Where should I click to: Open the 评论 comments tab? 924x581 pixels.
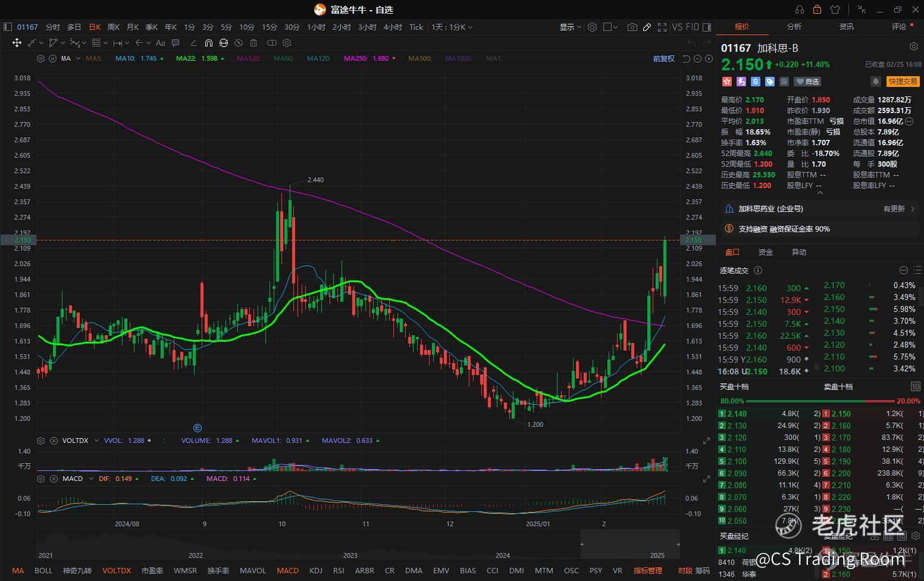[x=898, y=26]
